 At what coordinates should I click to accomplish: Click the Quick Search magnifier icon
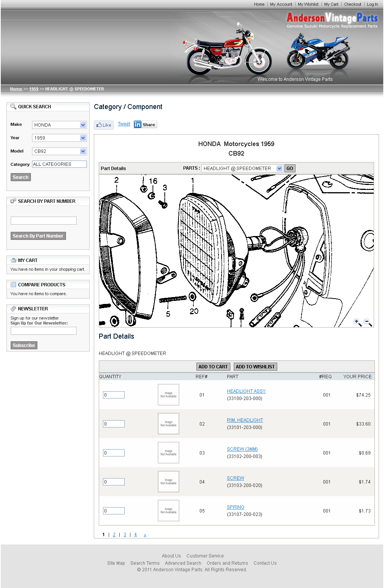pyautogui.click(x=13, y=106)
